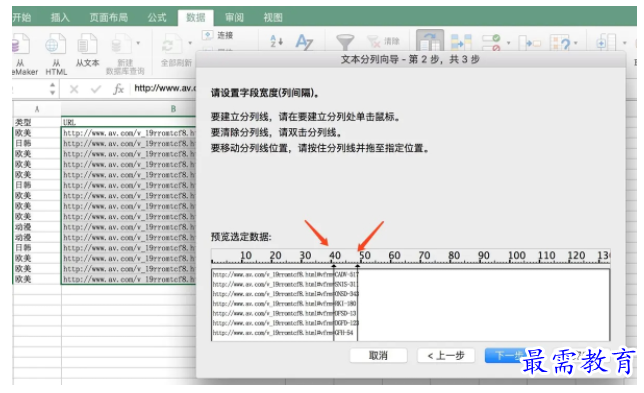644x393 pixels.
Task: Click the 类型 header cell
Action: tap(37, 122)
